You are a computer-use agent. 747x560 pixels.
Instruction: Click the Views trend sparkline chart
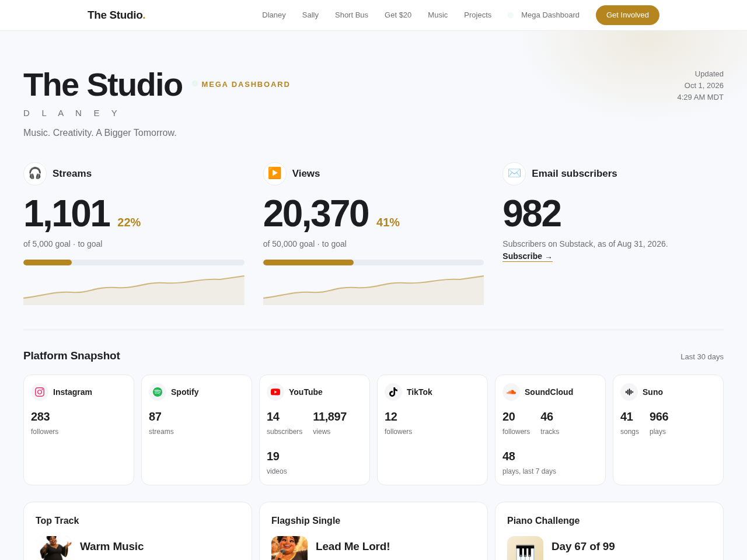pos(373,290)
